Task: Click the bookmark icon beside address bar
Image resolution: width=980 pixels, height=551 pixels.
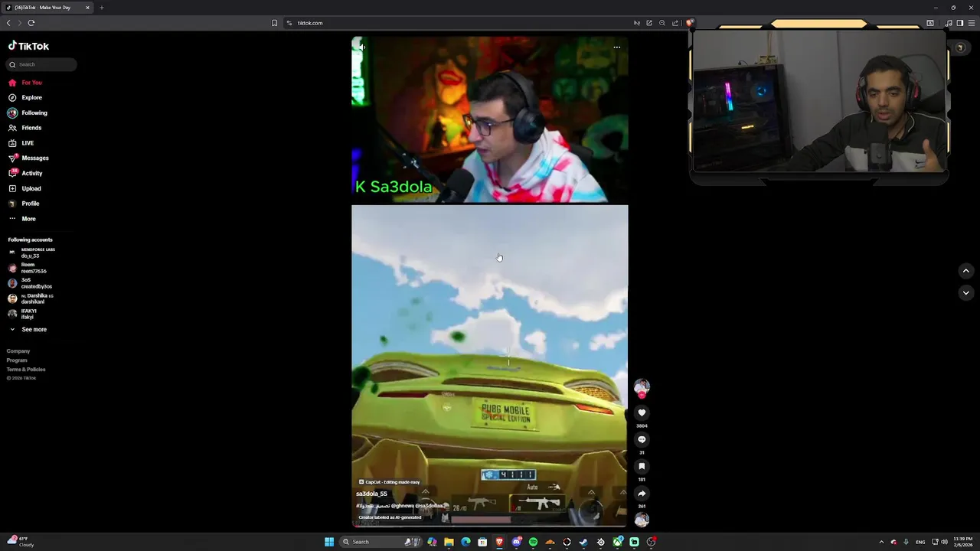Action: 274,23
